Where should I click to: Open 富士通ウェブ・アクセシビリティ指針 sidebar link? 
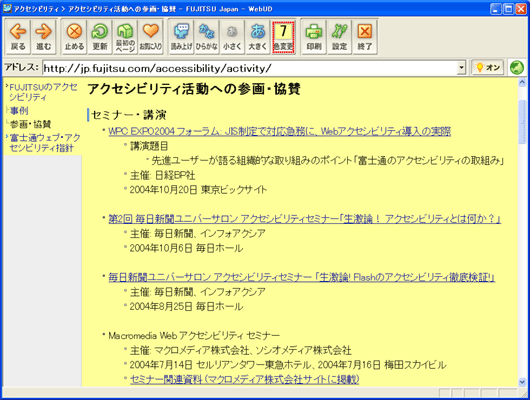click(45, 143)
